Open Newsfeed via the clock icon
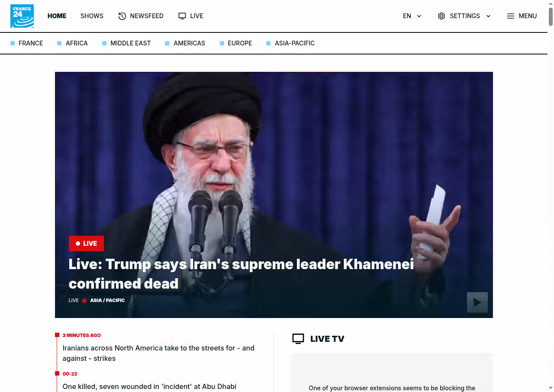554x392 pixels. 122,16
